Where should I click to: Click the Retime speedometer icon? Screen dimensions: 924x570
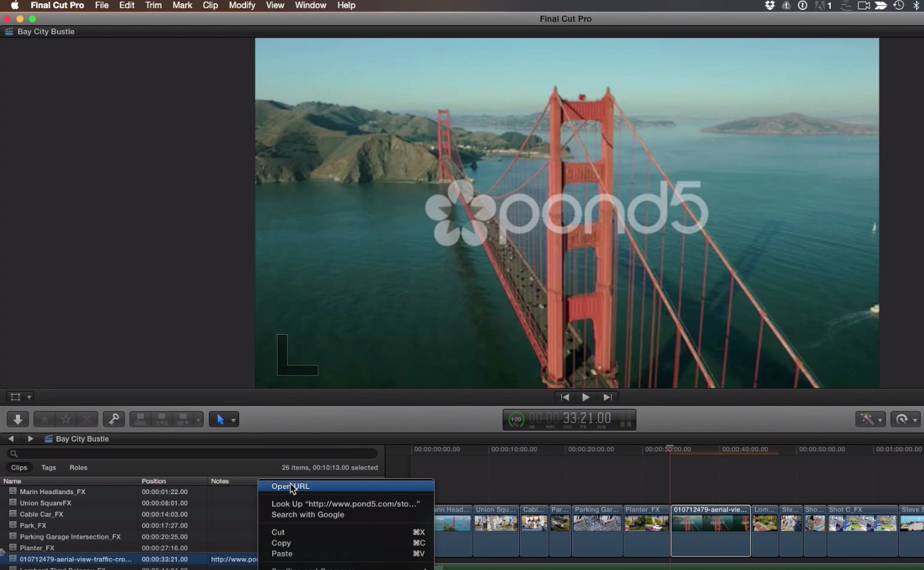902,420
